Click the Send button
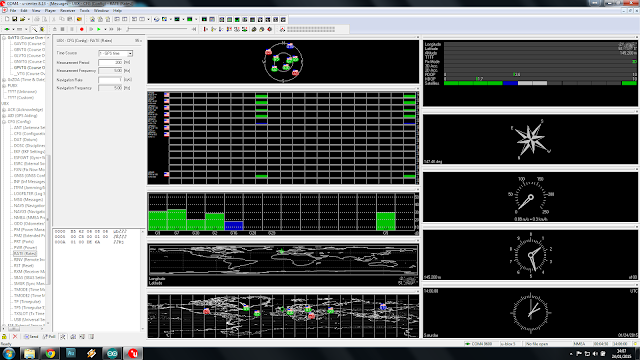 (31, 337)
